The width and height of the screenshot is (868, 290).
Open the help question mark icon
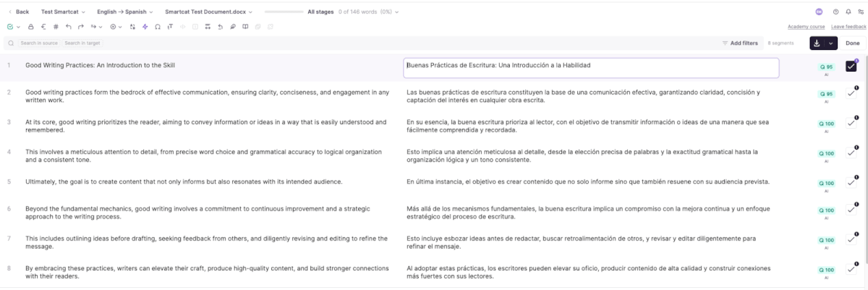point(836,12)
